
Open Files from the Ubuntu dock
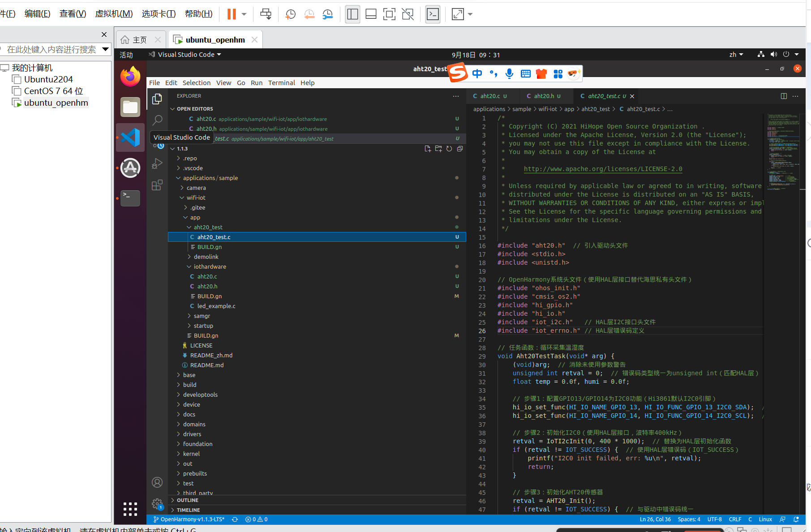[130, 107]
